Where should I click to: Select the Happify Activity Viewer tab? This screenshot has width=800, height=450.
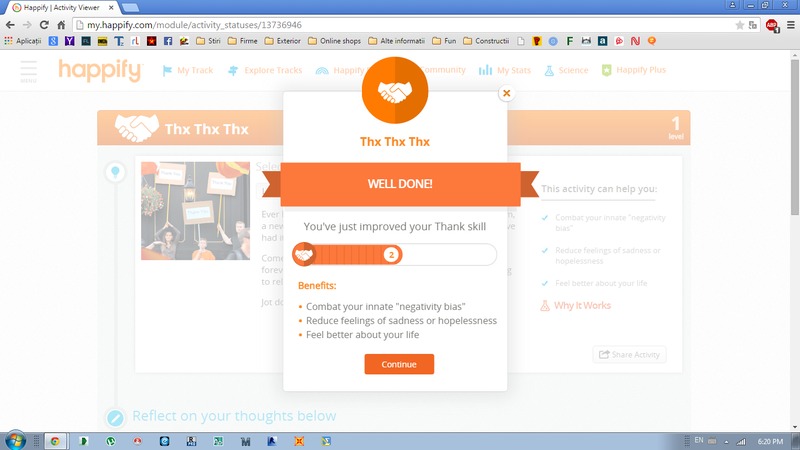60,8
